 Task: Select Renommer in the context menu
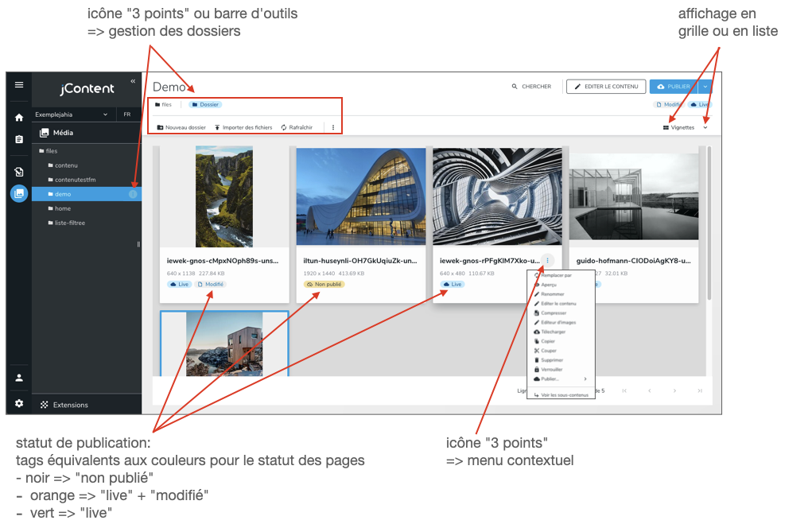click(x=553, y=294)
